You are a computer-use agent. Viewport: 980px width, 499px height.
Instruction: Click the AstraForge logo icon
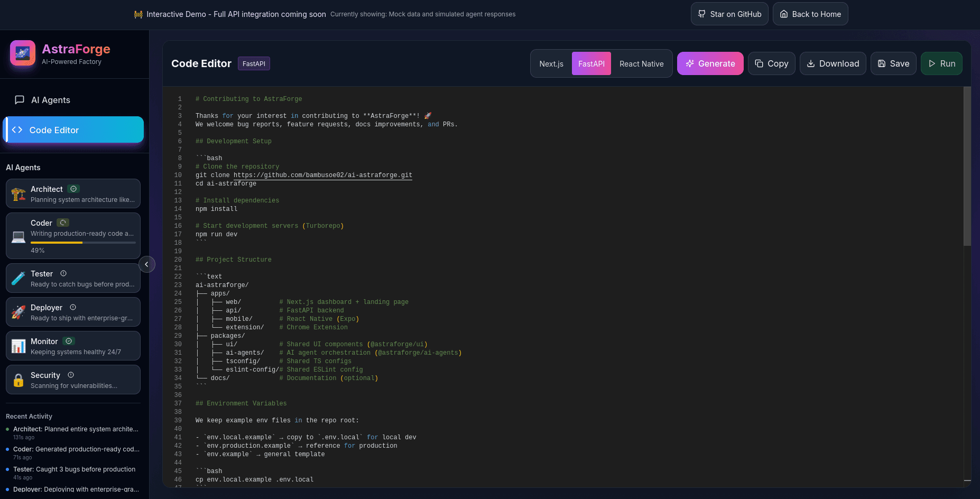[x=23, y=53]
